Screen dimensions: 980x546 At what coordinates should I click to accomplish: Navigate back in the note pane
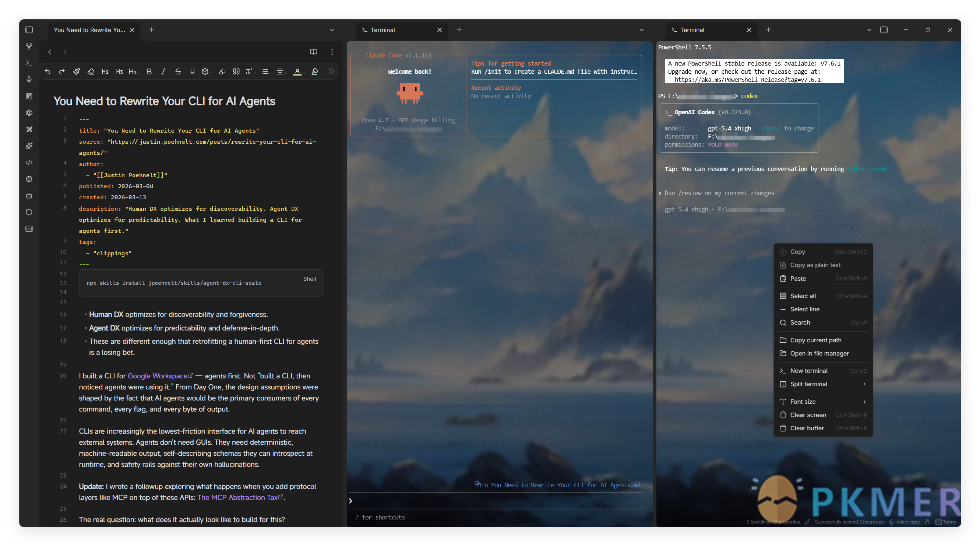[x=49, y=52]
